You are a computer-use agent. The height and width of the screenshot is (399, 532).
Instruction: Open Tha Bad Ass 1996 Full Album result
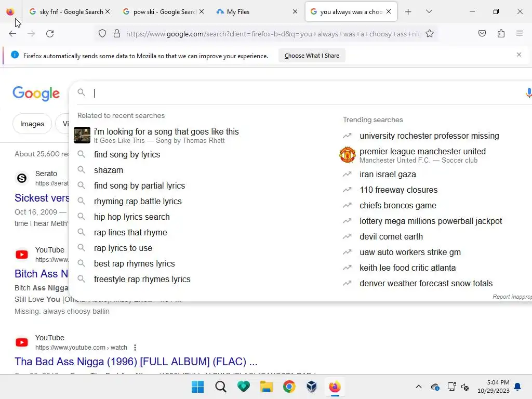(136, 362)
